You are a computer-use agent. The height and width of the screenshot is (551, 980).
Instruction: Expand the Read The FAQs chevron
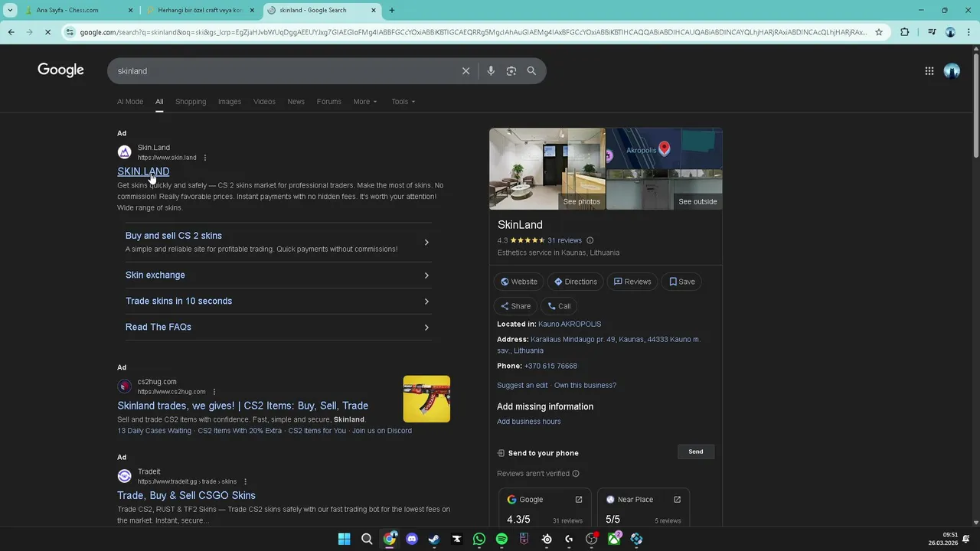coord(426,328)
